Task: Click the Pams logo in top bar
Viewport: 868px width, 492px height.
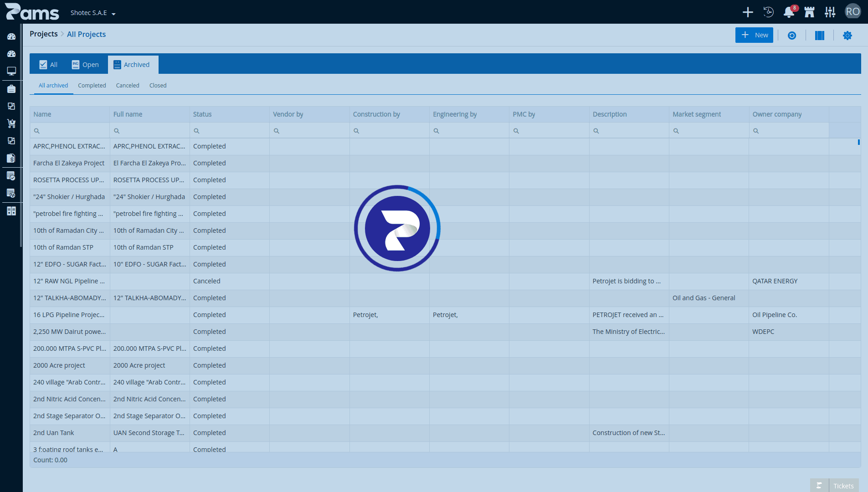Action: (32, 12)
